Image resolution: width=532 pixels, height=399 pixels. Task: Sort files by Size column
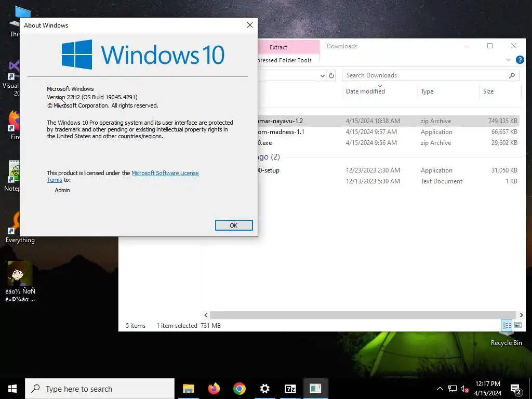click(x=488, y=91)
